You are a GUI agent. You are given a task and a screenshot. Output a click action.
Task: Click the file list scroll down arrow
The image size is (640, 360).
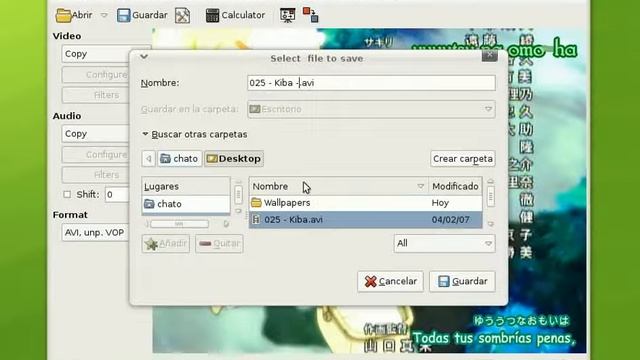[491, 224]
